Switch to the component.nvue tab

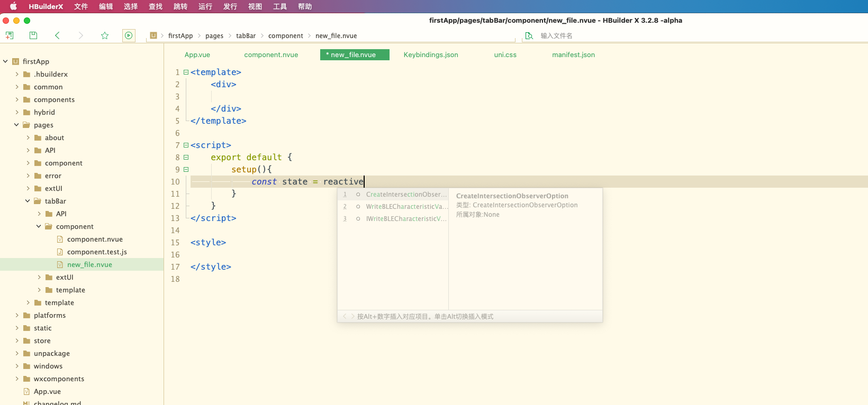[271, 54]
